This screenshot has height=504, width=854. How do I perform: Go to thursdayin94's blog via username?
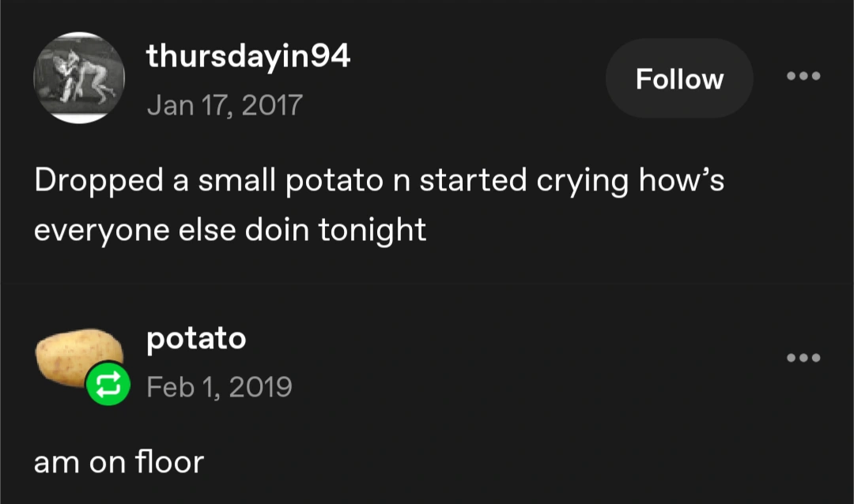coord(248,56)
